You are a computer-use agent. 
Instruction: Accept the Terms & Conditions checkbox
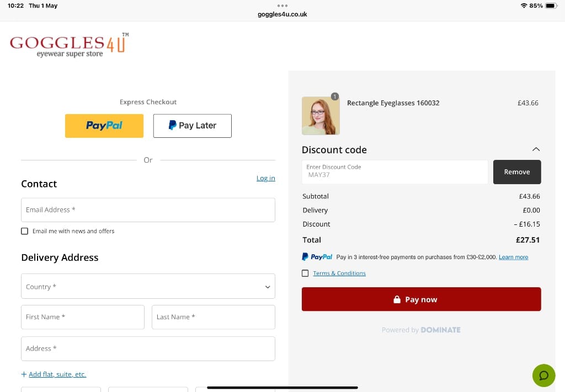tap(305, 273)
